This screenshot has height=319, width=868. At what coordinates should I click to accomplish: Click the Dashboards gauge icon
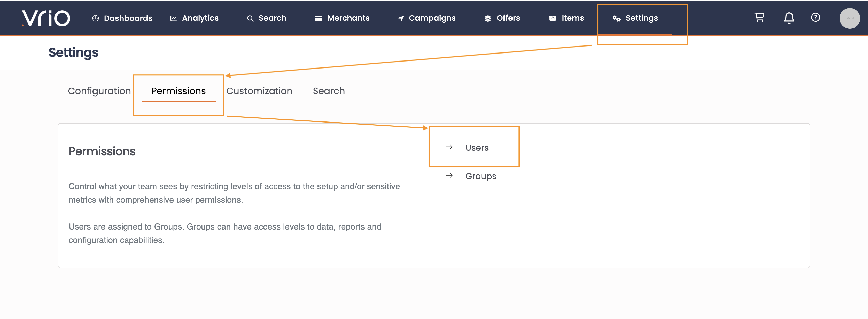(x=95, y=18)
